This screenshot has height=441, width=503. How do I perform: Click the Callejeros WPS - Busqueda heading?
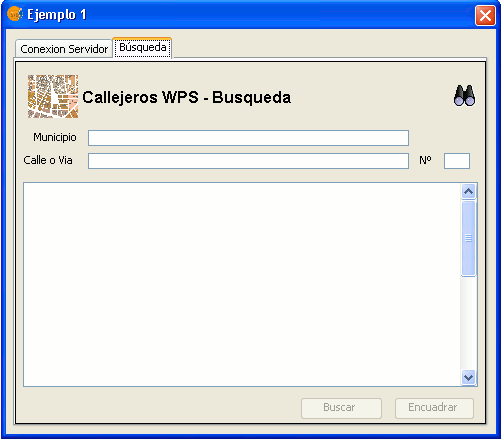(187, 97)
